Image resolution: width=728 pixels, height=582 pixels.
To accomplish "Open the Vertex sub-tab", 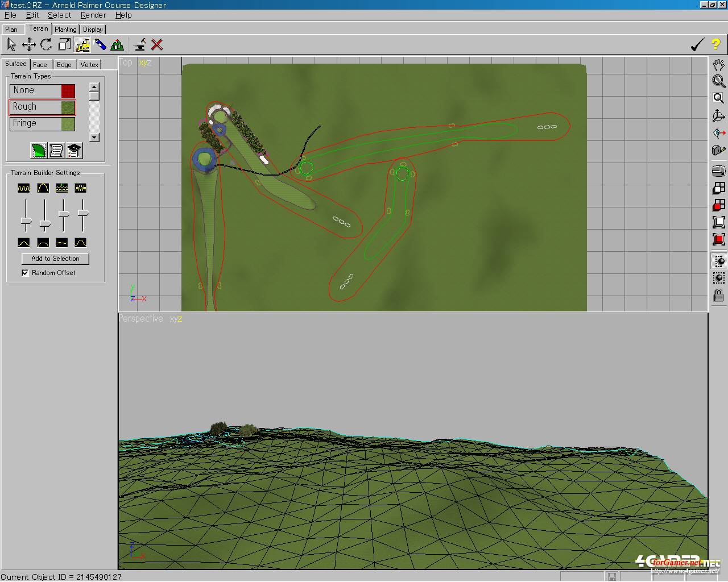I will (89, 65).
